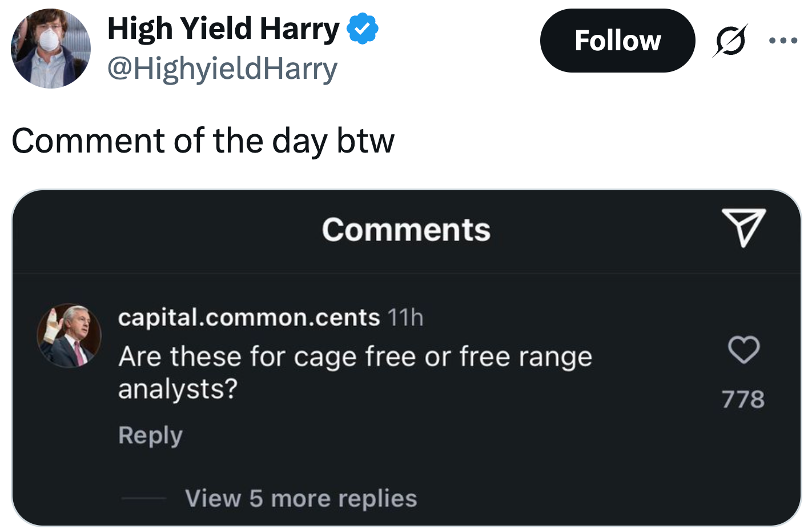
Task: Open the @HighyieldHarry handle link
Action: 222,69
